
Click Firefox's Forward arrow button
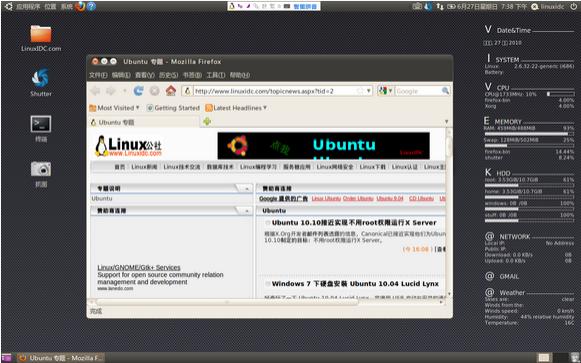(x=111, y=91)
